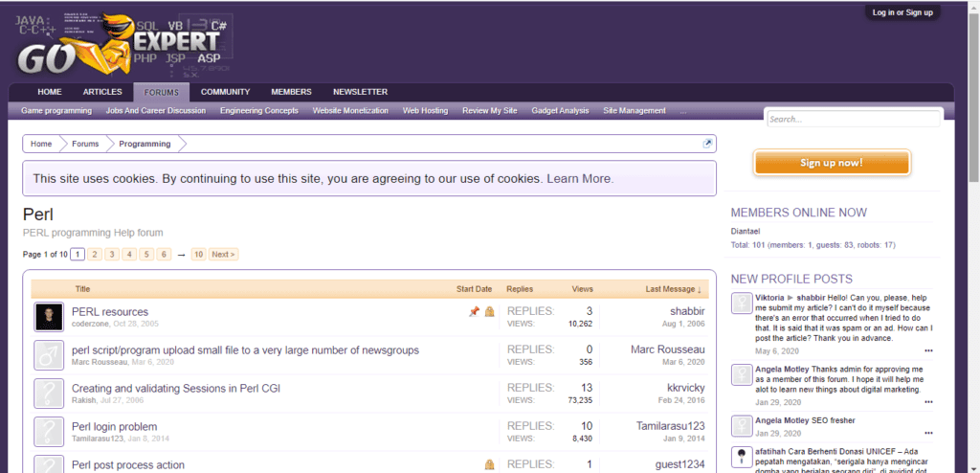The width and height of the screenshot is (980, 473).
Task: Click the sticky pin icon on PERL resources
Action: [474, 312]
